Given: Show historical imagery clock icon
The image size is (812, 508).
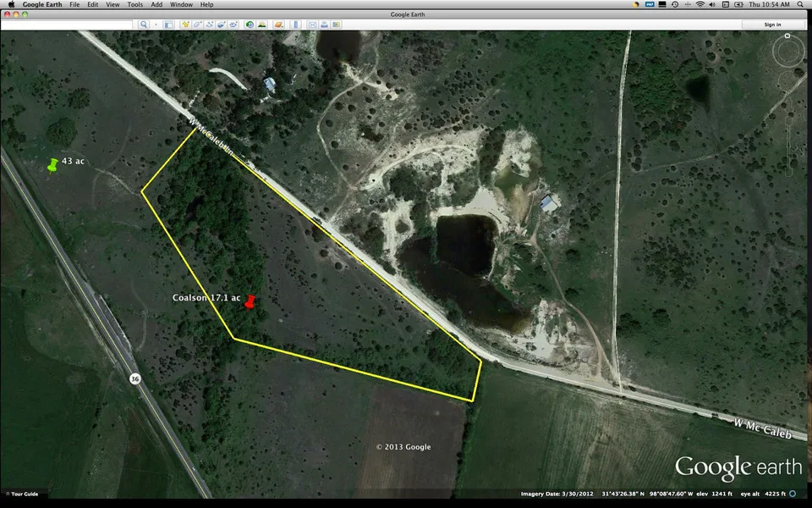Looking at the screenshot, I should (x=250, y=25).
